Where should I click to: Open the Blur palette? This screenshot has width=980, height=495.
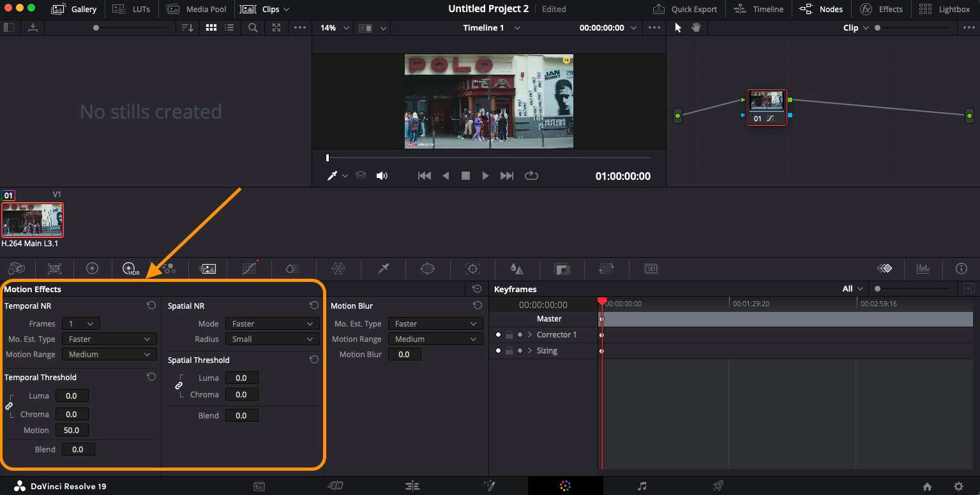click(x=516, y=269)
